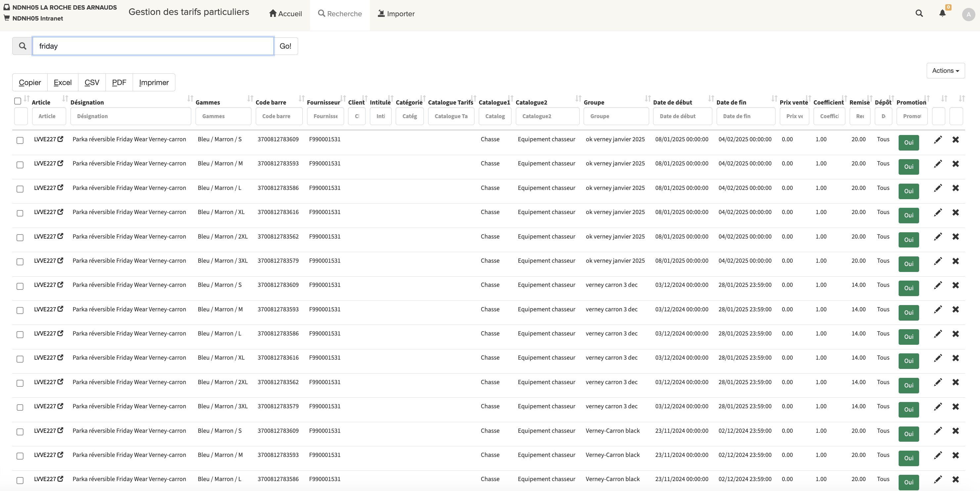Click Oui promotion badge in the Bleu / Marron / S janvier 2025 row
The height and width of the screenshot is (491, 980).
909,143
